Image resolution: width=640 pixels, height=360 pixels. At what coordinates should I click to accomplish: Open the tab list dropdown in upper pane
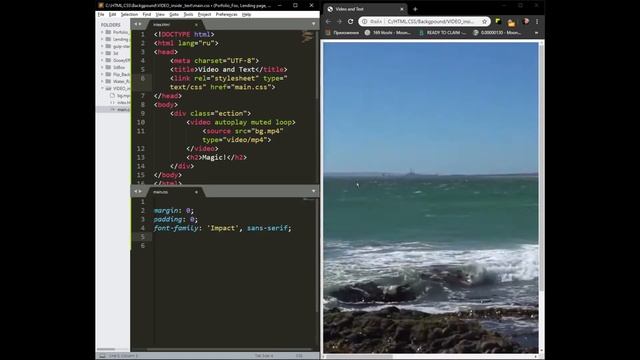[313, 24]
